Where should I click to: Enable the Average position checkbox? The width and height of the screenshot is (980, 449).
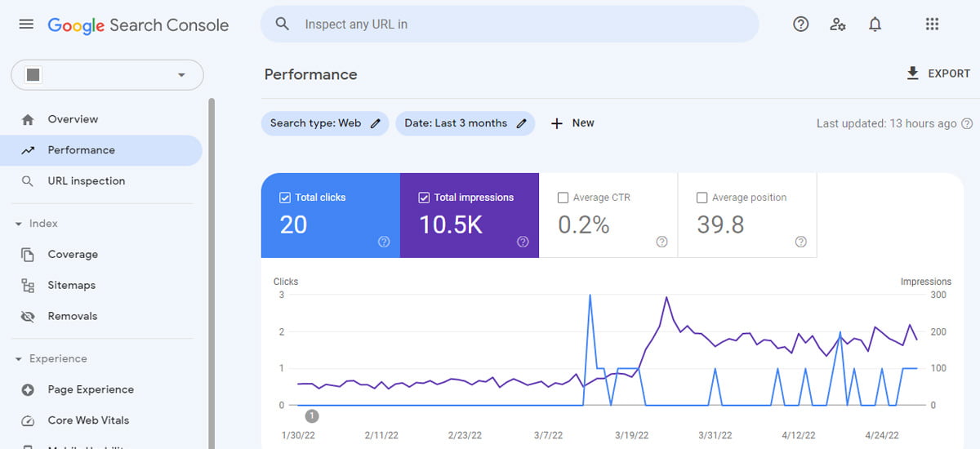pos(702,198)
